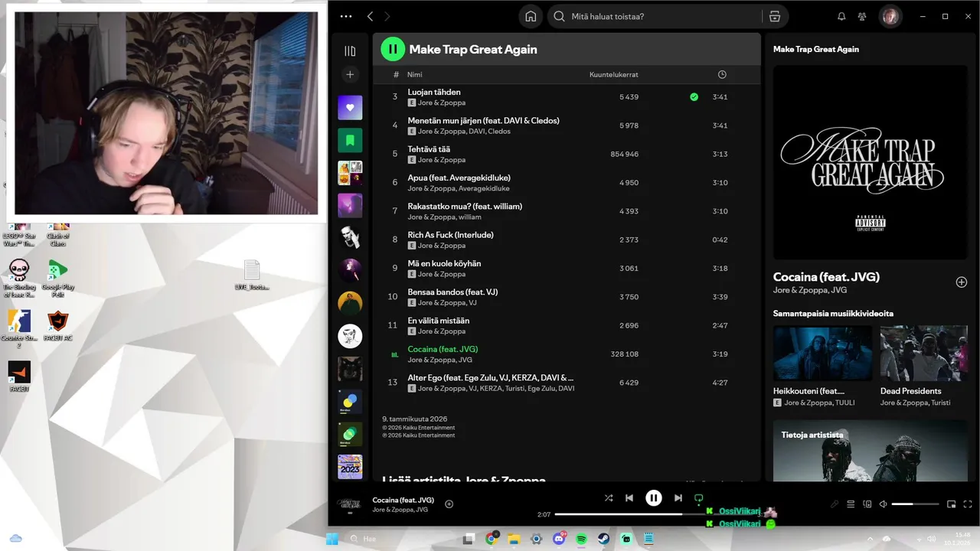980x551 pixels.
Task: Skip to the previous track
Action: click(629, 498)
